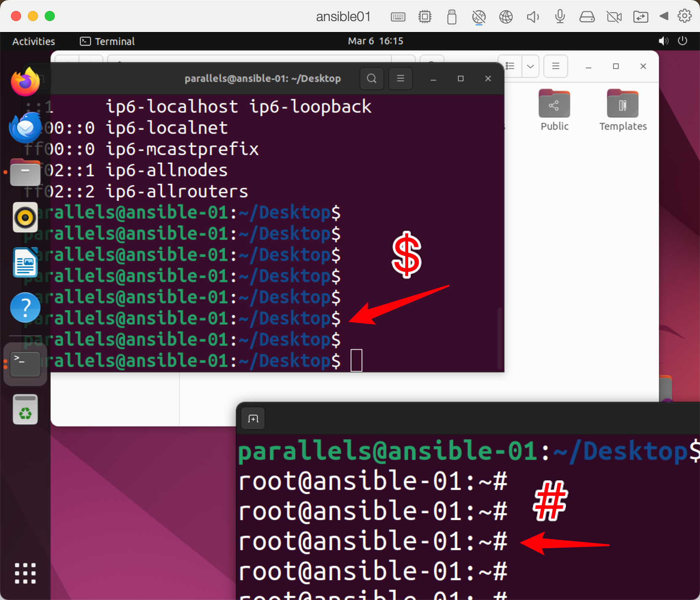
Task: Open the Templates folder
Action: point(622,110)
